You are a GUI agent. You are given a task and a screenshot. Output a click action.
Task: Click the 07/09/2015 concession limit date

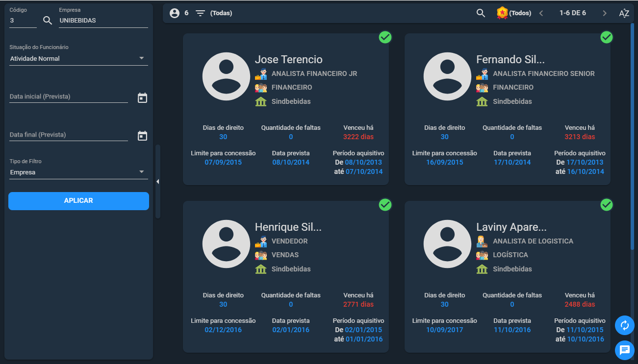(x=223, y=162)
